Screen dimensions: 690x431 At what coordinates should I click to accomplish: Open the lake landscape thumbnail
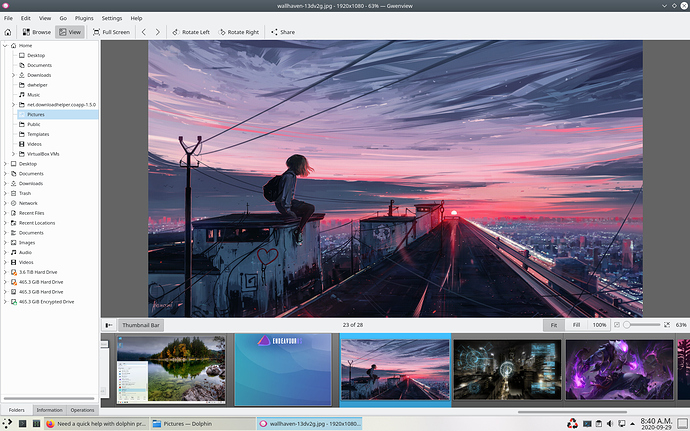(171, 369)
